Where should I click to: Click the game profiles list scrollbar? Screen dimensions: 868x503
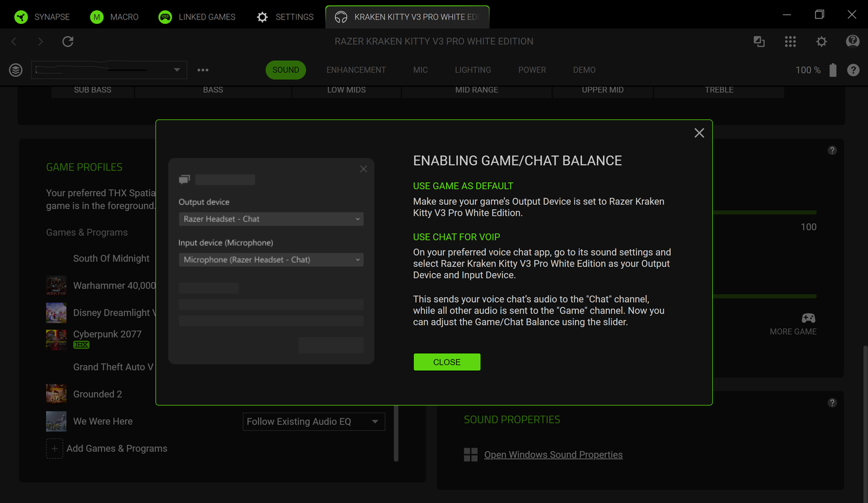(x=396, y=433)
